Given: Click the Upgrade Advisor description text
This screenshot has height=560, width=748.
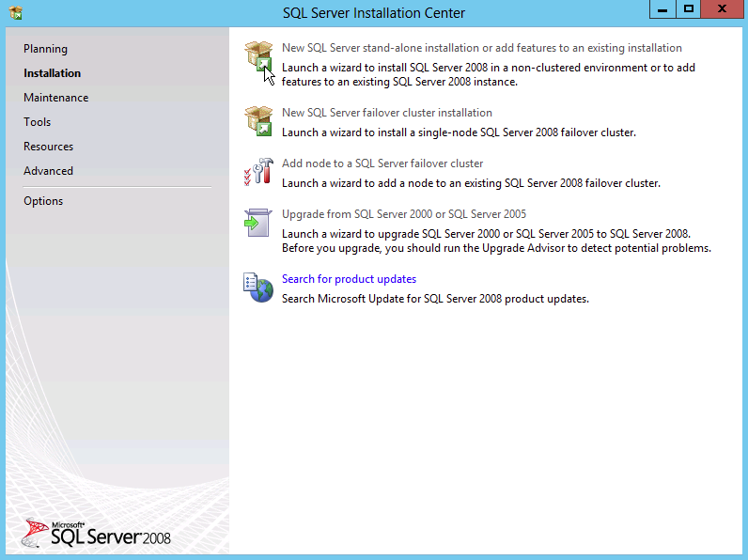Looking at the screenshot, I should coord(496,241).
